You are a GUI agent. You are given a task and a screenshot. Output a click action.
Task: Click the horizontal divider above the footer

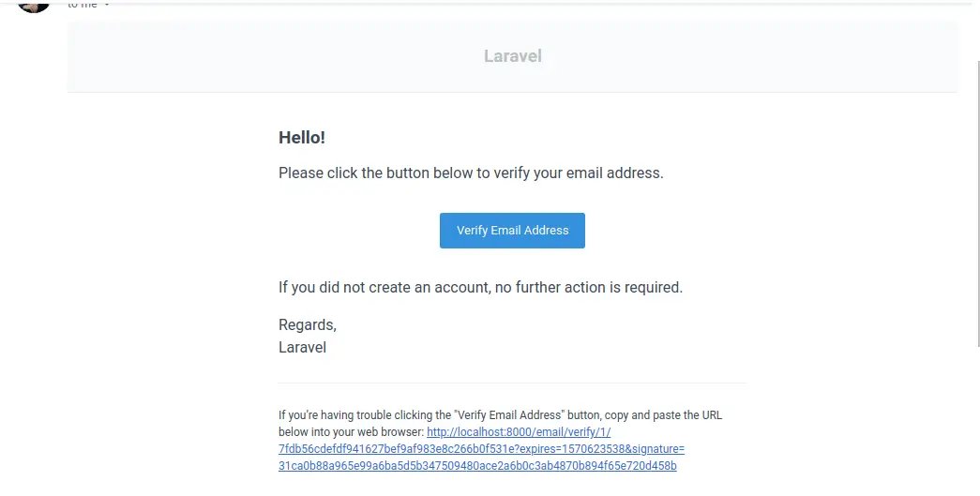click(x=512, y=383)
